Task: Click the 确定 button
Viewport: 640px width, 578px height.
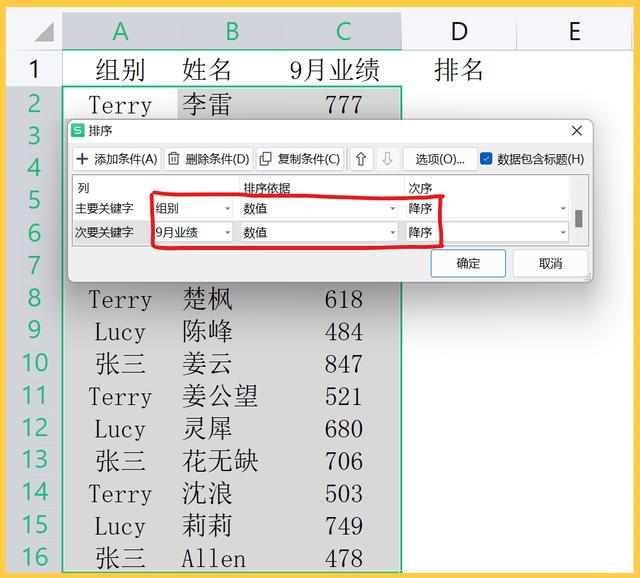Action: pos(468,264)
